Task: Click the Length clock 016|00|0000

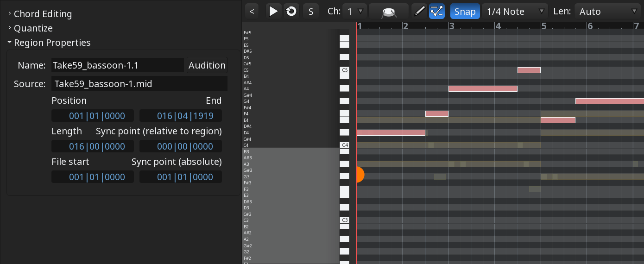Action: [93, 146]
